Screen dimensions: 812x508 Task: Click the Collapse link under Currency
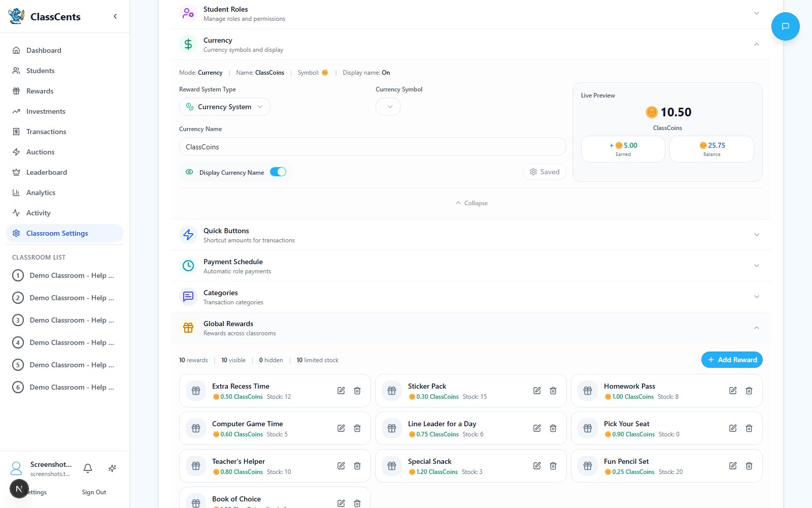471,203
